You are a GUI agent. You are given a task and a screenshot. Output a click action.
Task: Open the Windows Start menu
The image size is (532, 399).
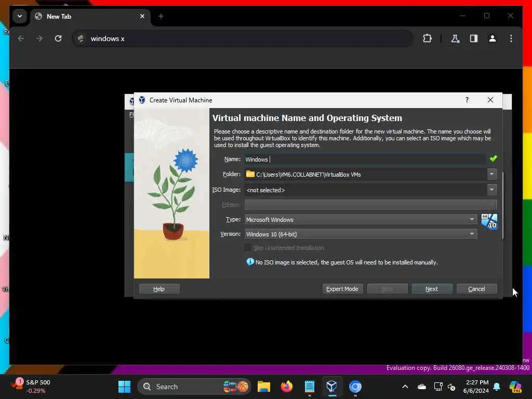(124, 387)
